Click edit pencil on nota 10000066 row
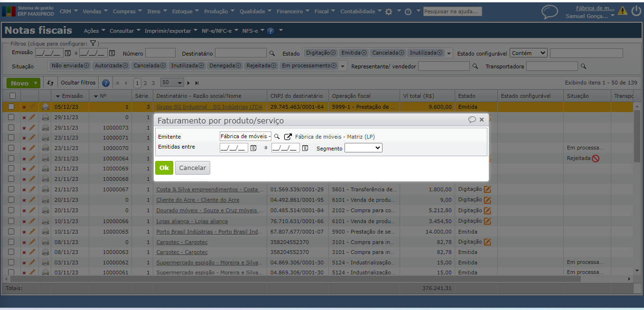Image resolution: width=644 pixels, height=310 pixels. click(x=32, y=221)
